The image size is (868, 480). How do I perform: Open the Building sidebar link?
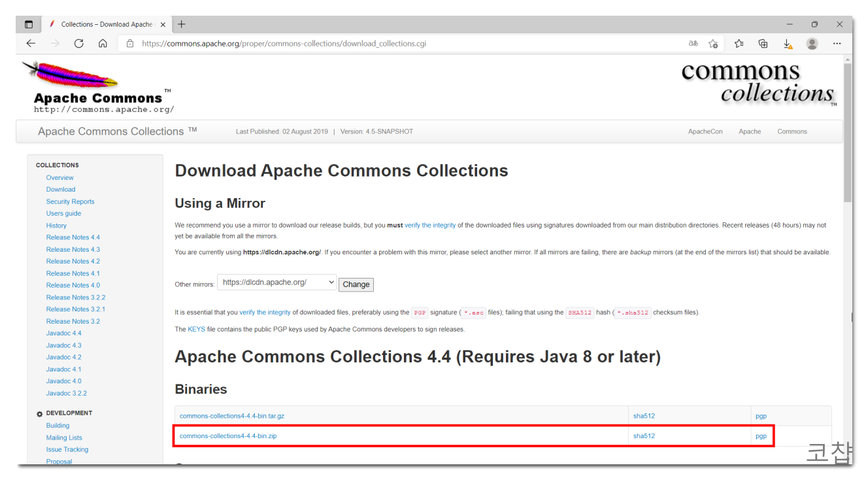click(58, 426)
